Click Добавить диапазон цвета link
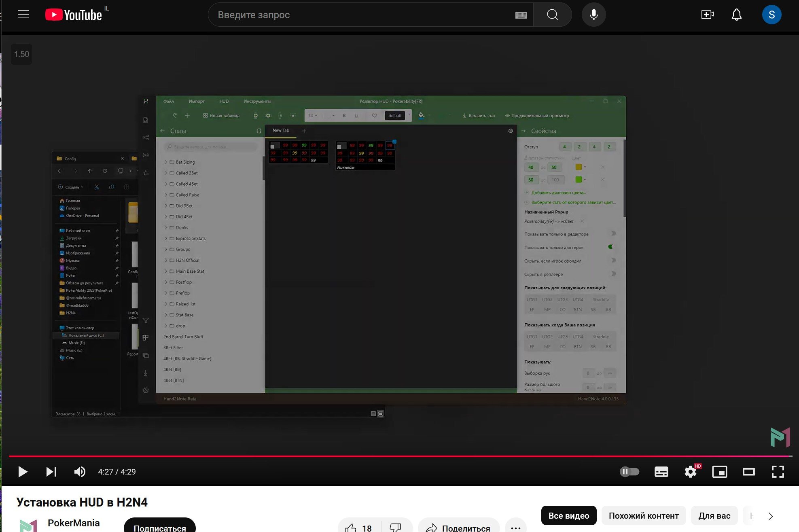 pyautogui.click(x=558, y=193)
